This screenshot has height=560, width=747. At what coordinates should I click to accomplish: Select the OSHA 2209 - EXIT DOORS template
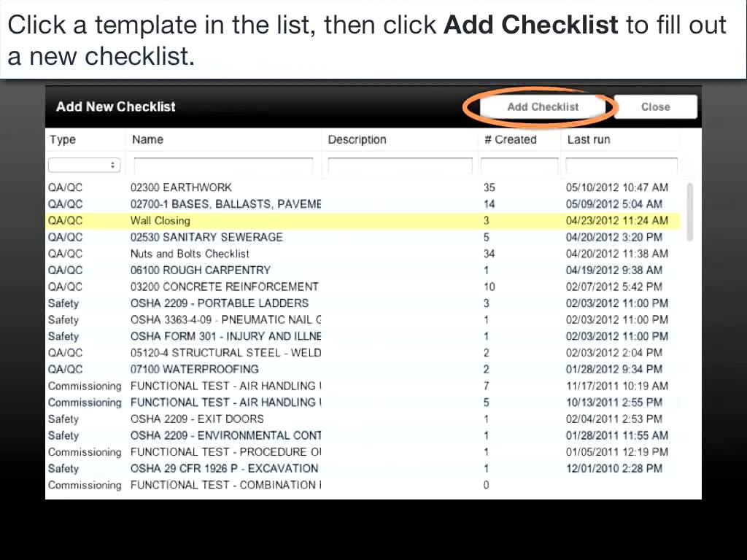(219, 419)
